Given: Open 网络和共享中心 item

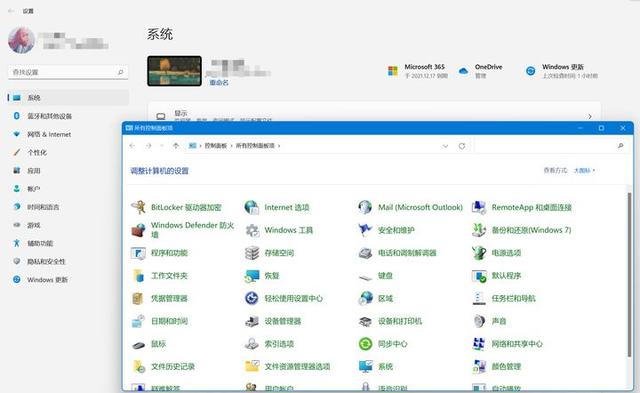Looking at the screenshot, I should [507, 344].
